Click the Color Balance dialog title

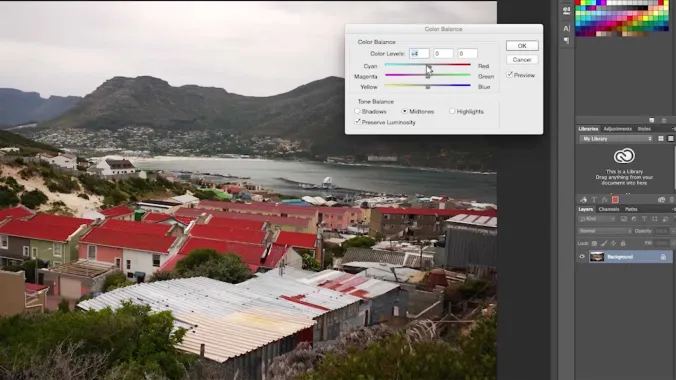[x=443, y=29]
